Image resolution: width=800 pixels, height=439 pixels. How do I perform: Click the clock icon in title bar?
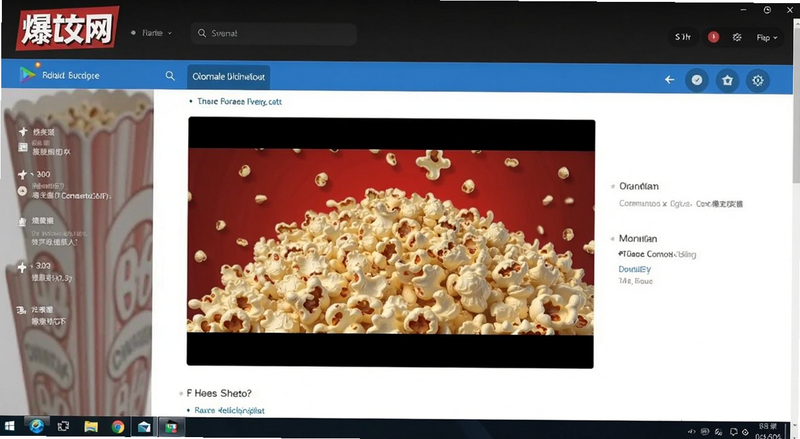[767, 10]
